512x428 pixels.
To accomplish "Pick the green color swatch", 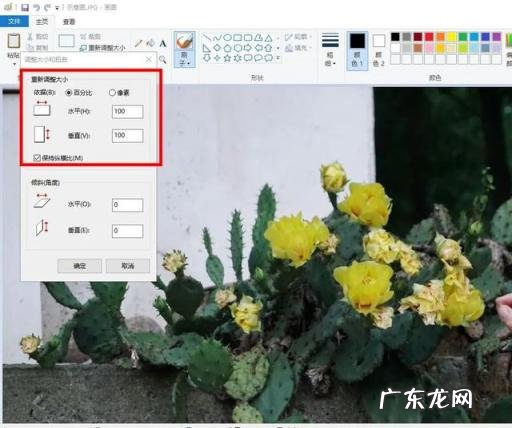I will 463,37.
